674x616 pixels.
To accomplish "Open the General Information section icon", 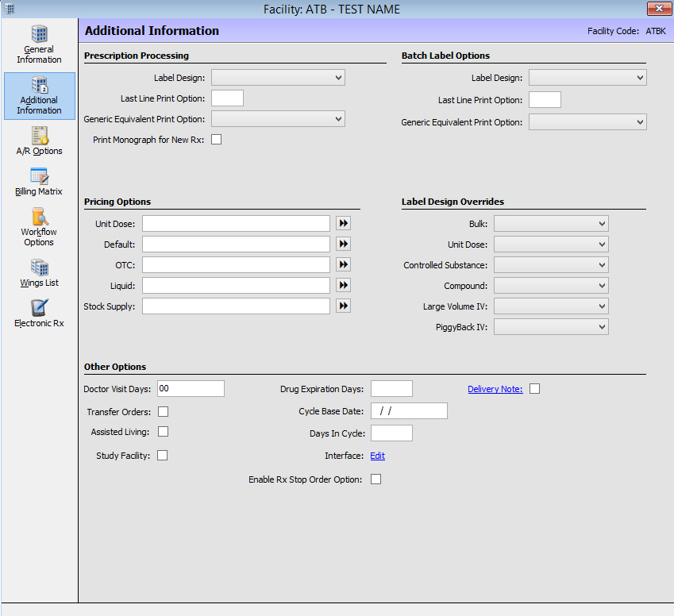I will pyautogui.click(x=39, y=35).
